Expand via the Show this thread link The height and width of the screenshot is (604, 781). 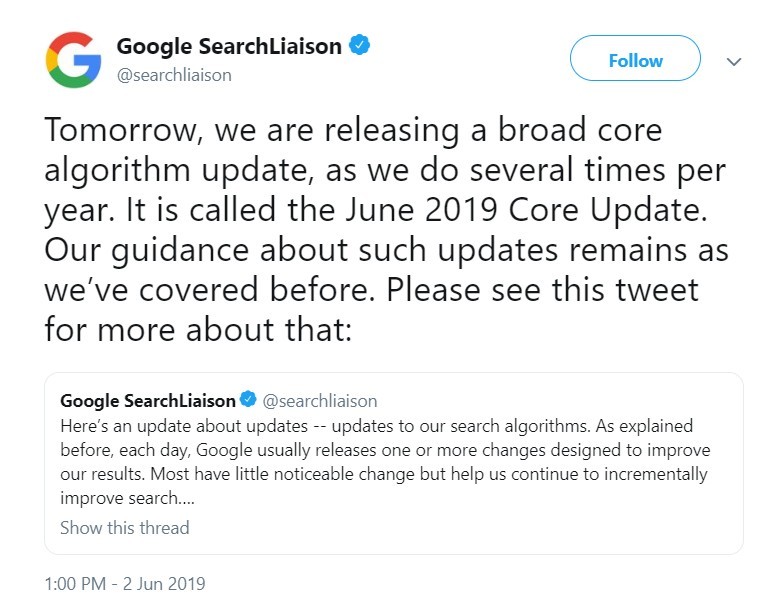pyautogui.click(x=124, y=527)
